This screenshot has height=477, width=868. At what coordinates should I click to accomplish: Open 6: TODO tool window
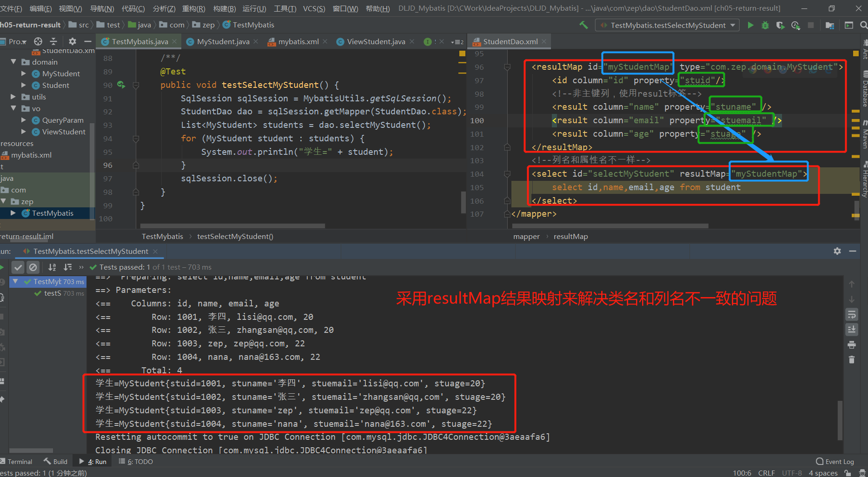136,462
